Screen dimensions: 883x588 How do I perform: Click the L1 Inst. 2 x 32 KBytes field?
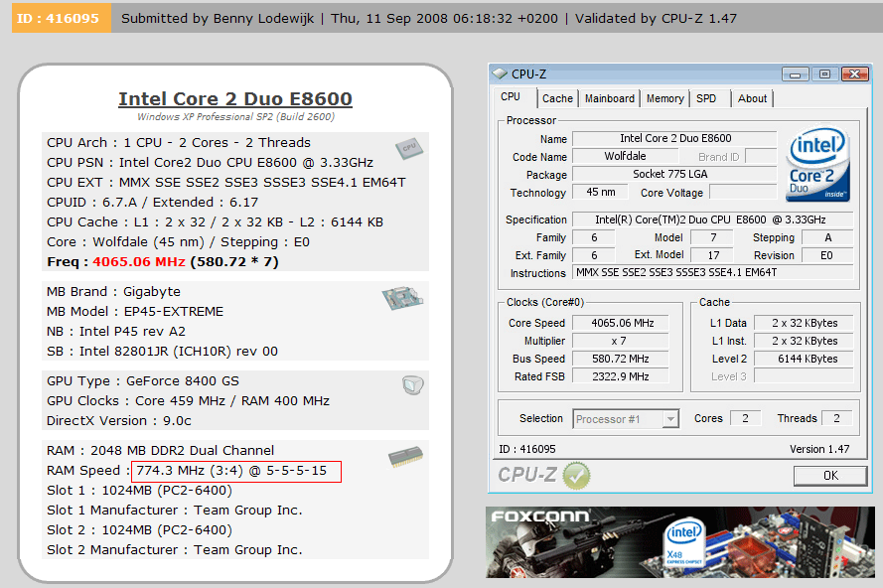(x=805, y=342)
